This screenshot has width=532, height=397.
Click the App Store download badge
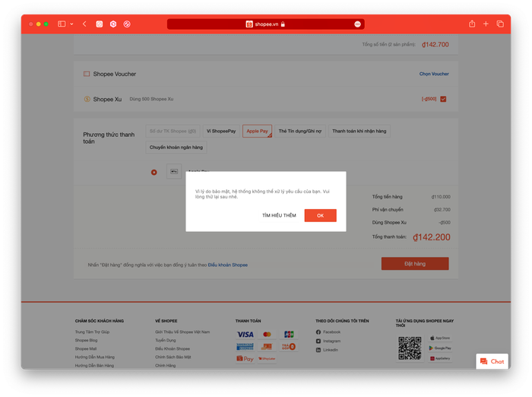pos(440,338)
